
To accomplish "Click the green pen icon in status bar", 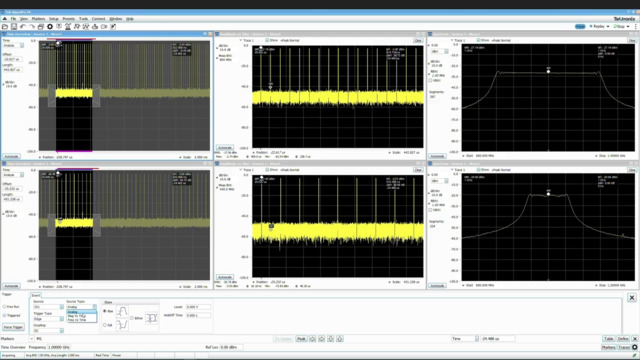I will (x=635, y=356).
